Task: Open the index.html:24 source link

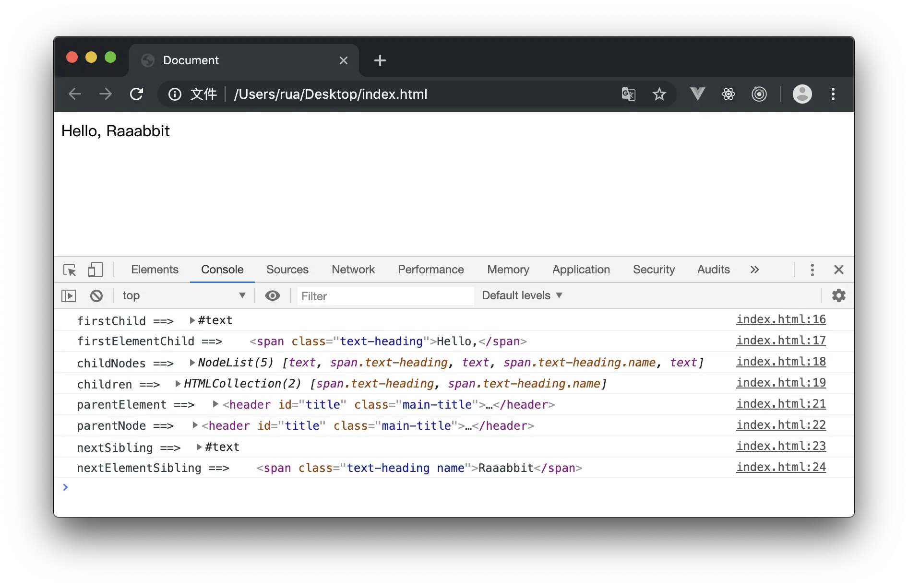Action: tap(781, 467)
